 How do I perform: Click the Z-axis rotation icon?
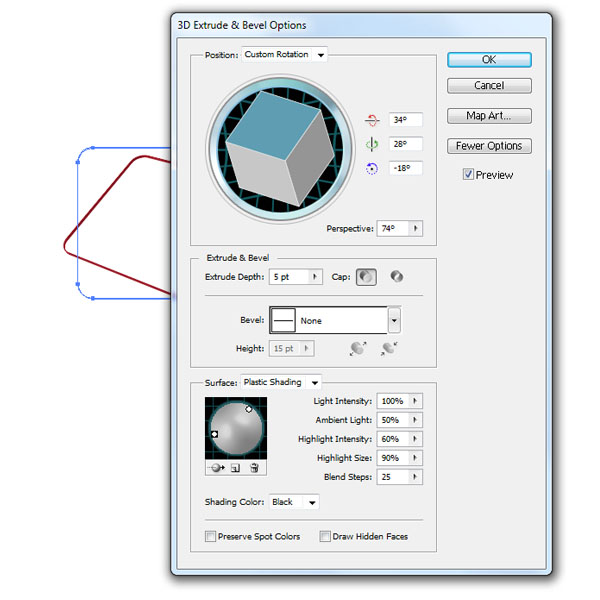coord(372,168)
